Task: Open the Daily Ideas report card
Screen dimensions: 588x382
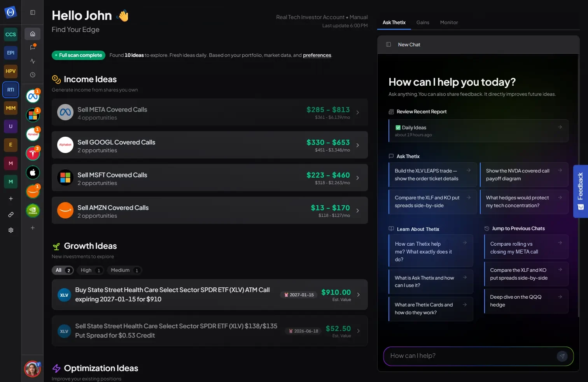Action: click(x=478, y=131)
